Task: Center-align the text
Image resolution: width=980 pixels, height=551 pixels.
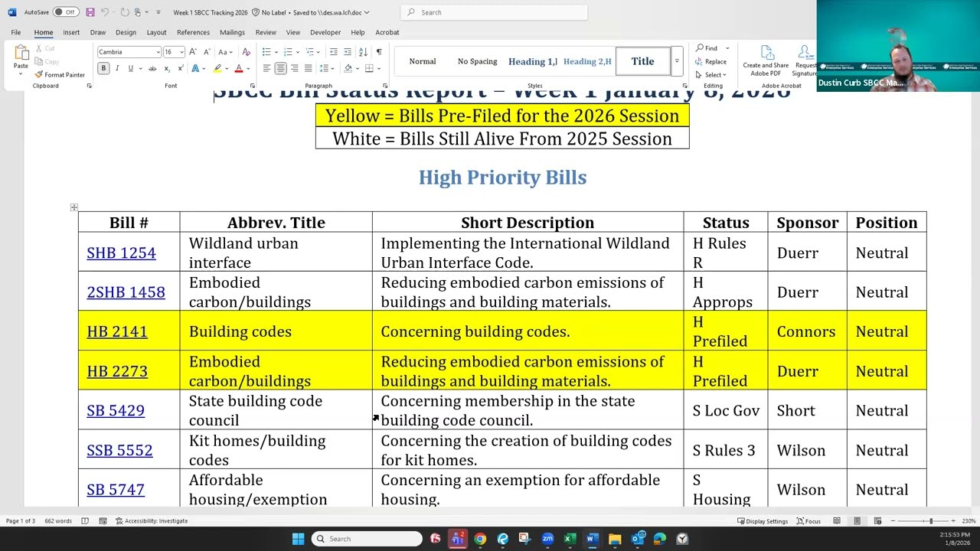Action: pyautogui.click(x=280, y=68)
